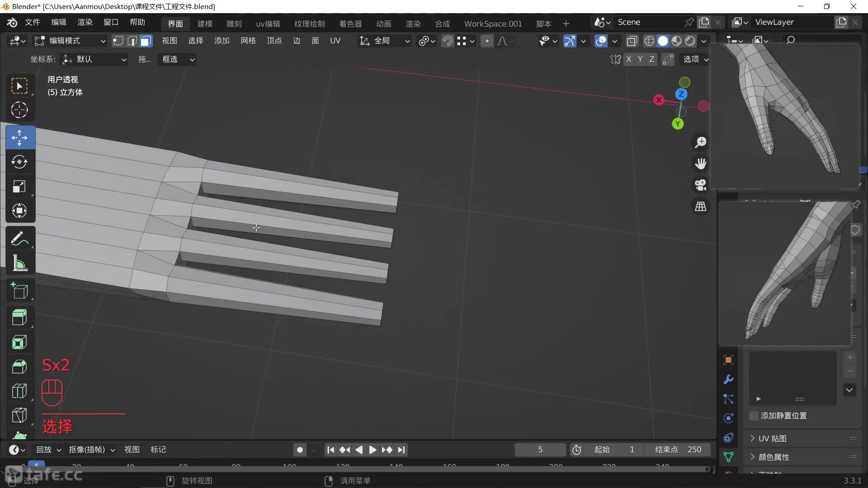The height and width of the screenshot is (488, 868).
Task: Activate the 3D Cursor tool
Action: [x=19, y=110]
